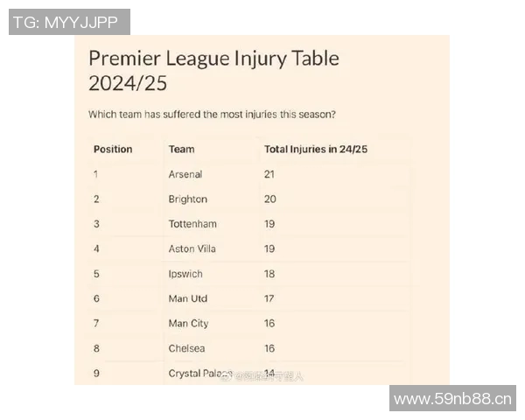This screenshot has height=420, width=525.
Task: Click the Aston Villa team name
Action: pos(192,248)
